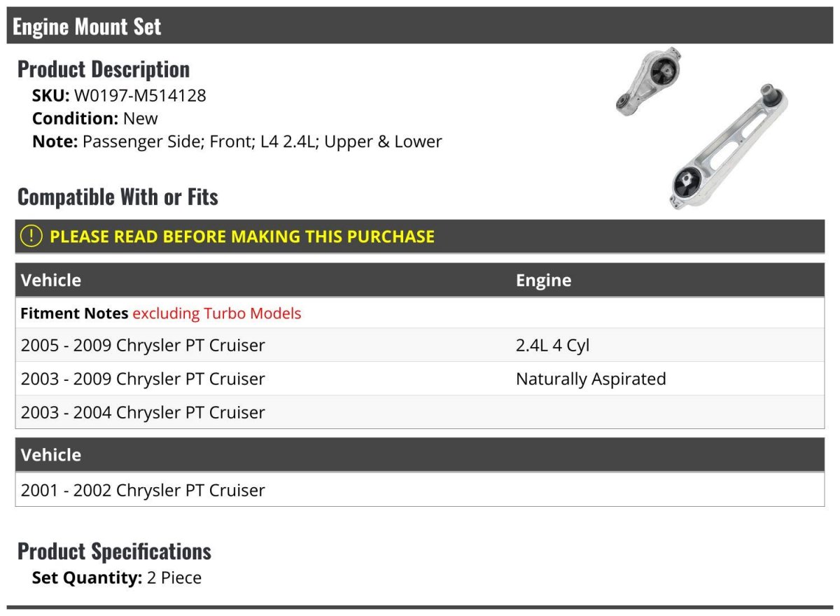
Task: Click the upper engine mount image
Action: [x=648, y=80]
